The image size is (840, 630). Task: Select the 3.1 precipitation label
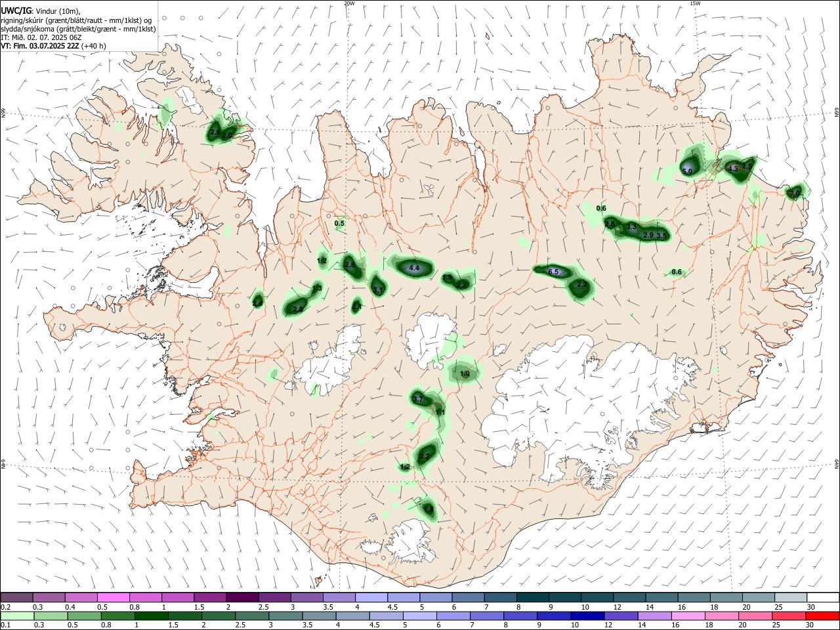click(x=378, y=289)
